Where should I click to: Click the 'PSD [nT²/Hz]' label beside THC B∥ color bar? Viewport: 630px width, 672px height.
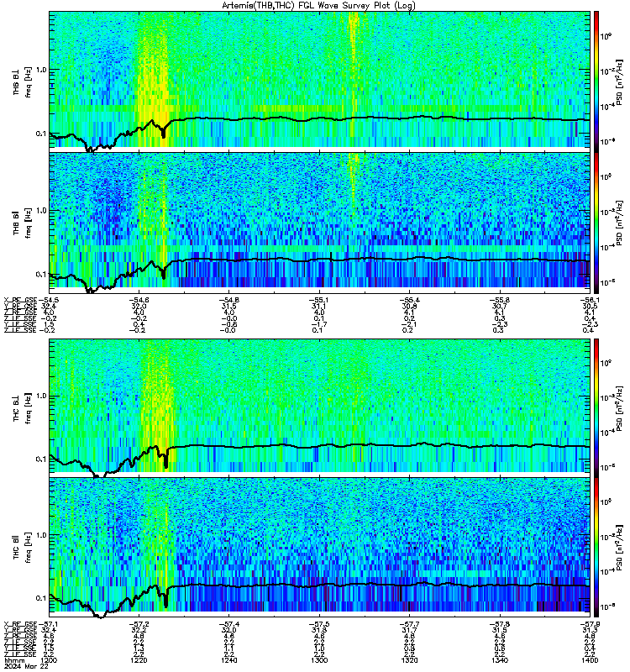pos(620,548)
